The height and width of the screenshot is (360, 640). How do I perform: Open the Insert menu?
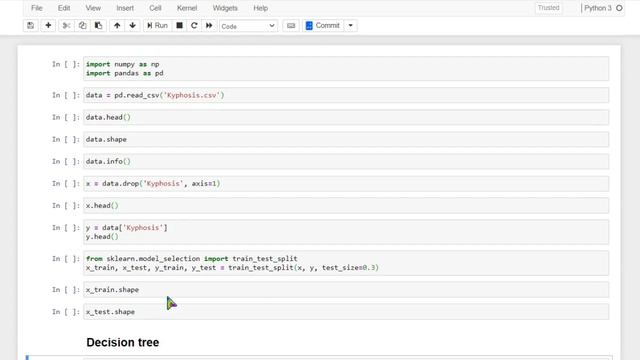pyautogui.click(x=125, y=8)
